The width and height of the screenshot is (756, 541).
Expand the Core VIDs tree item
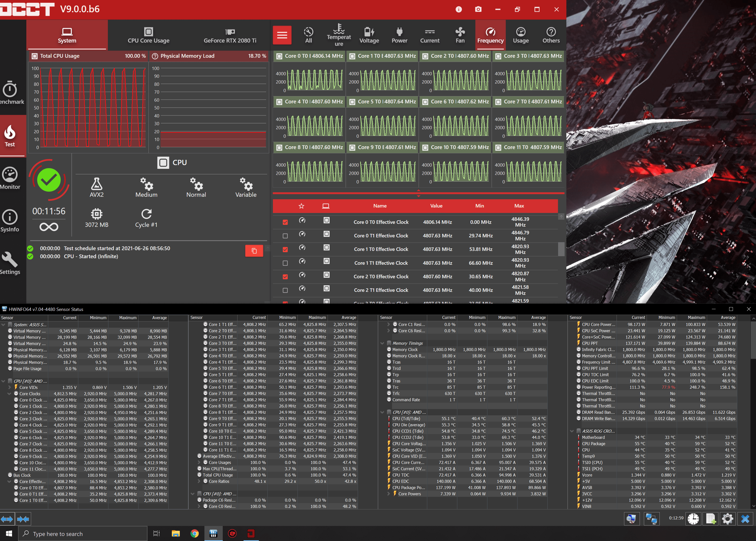[x=9, y=387]
